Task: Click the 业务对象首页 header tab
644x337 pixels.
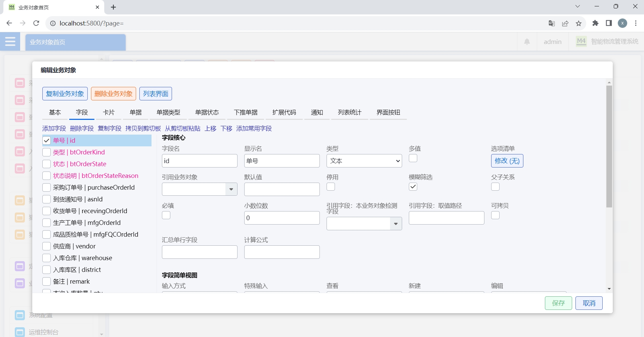Action: pyautogui.click(x=76, y=42)
